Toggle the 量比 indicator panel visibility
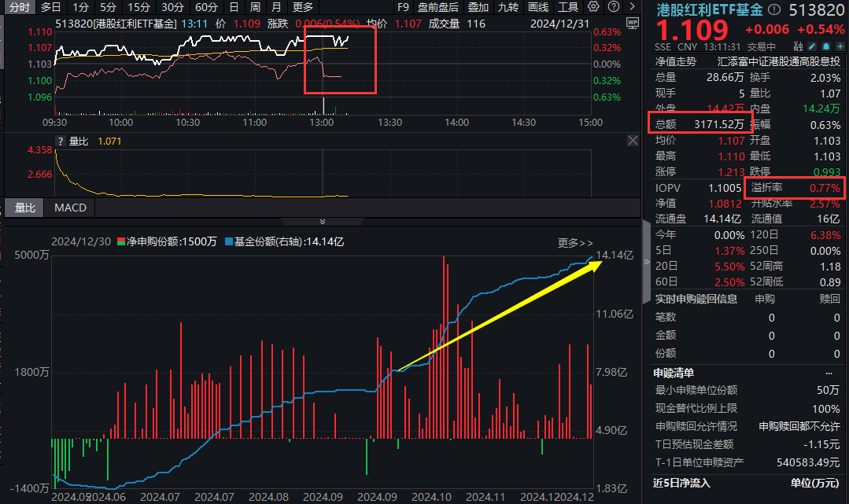The image size is (849, 504). point(24,208)
